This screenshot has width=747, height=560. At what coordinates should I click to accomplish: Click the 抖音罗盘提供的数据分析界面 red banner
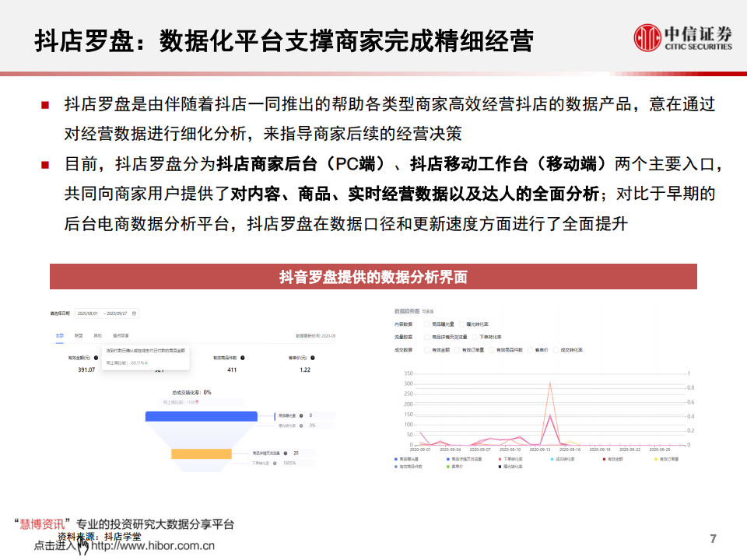tap(373, 277)
